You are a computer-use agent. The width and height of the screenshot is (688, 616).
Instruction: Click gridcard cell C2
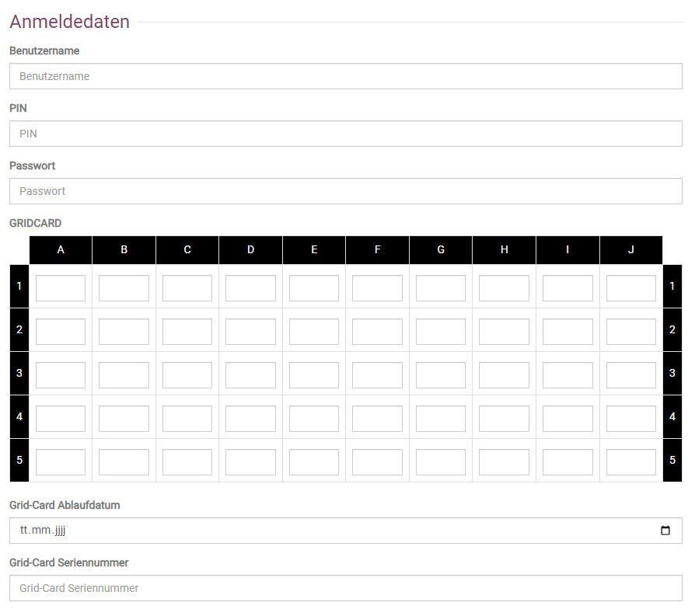tap(187, 332)
